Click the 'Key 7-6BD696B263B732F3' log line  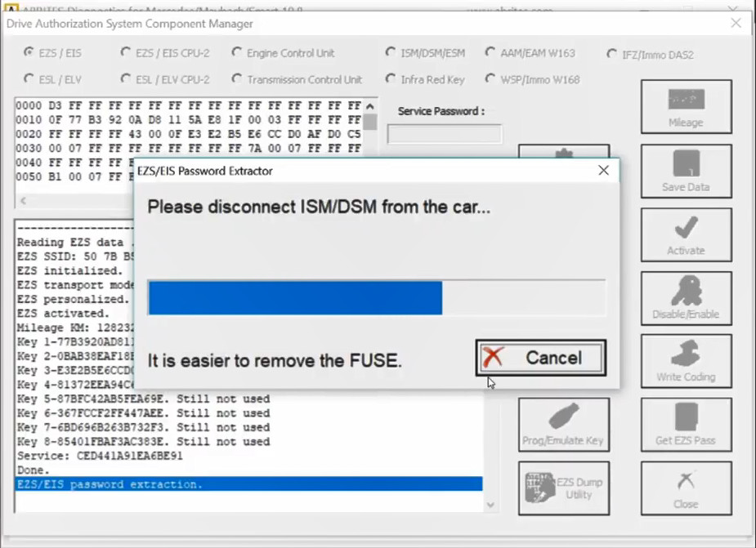click(x=143, y=427)
